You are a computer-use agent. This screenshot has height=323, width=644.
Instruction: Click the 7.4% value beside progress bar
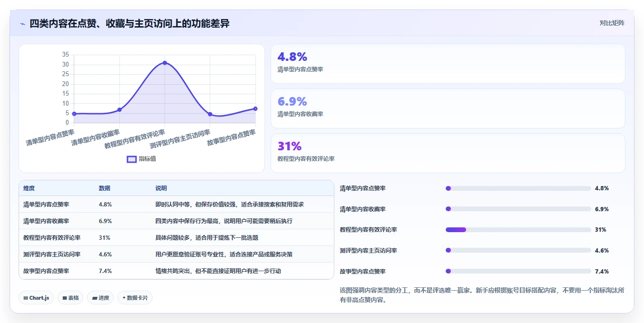[x=602, y=272]
